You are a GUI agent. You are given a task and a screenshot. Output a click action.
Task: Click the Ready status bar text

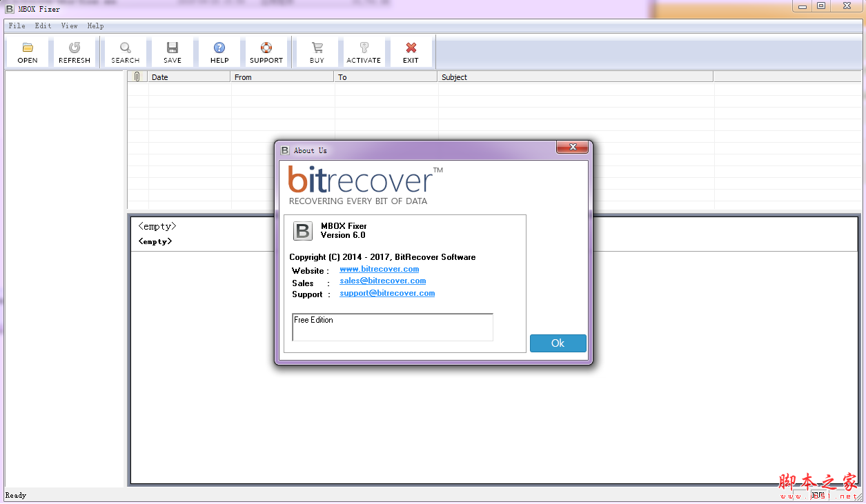click(16, 495)
